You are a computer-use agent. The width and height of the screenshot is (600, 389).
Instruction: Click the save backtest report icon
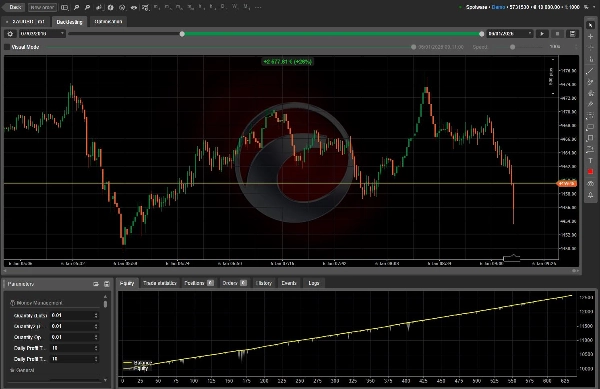point(572,34)
